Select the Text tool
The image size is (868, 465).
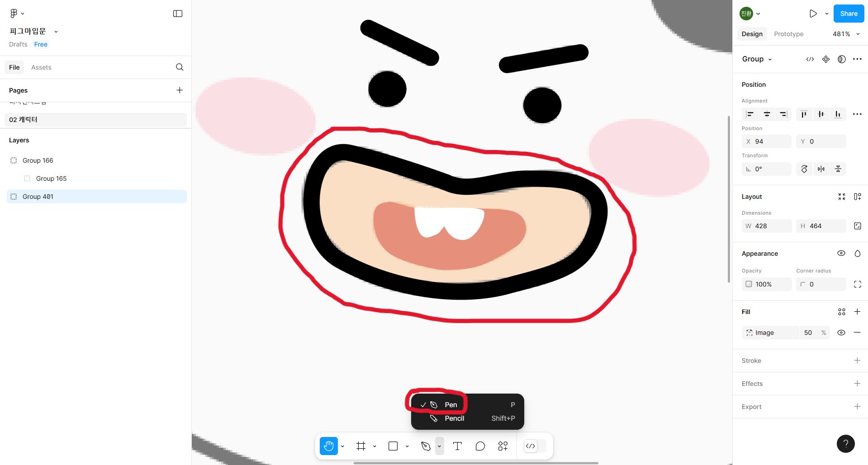tap(457, 446)
